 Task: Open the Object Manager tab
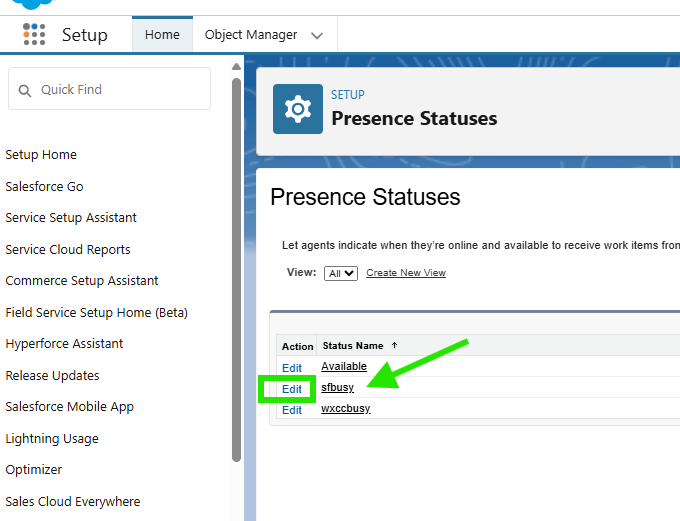click(x=251, y=35)
